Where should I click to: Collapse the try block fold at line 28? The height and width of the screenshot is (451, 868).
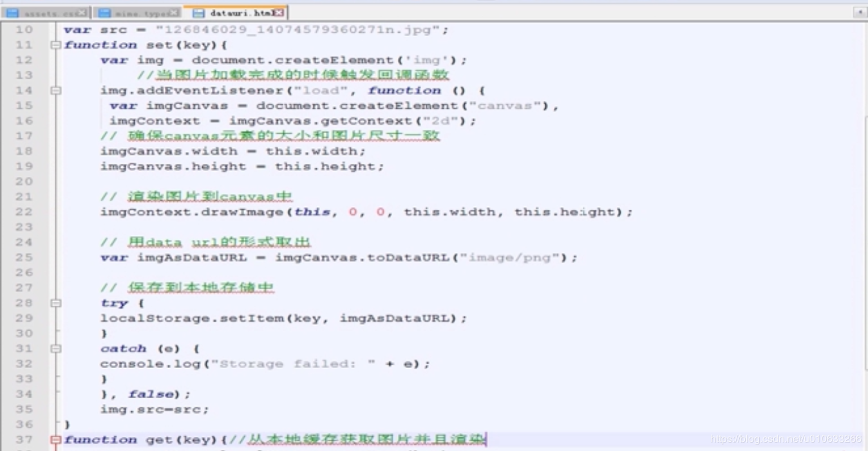[x=55, y=303]
